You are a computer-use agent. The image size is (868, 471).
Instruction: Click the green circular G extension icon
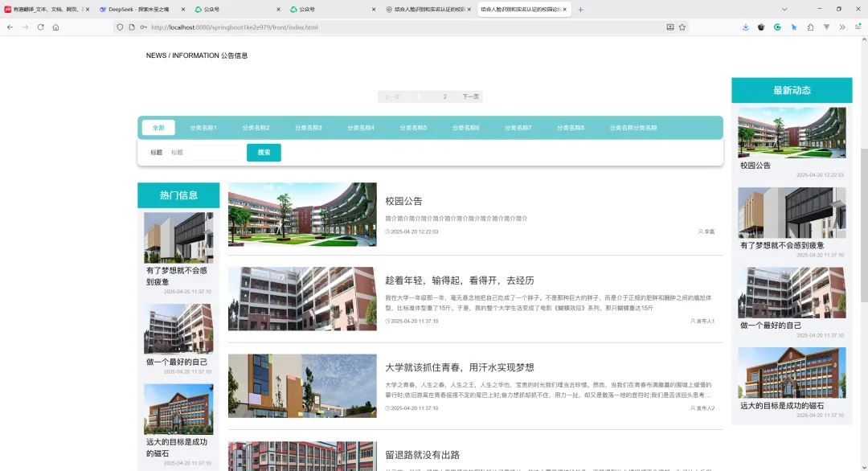point(777,27)
